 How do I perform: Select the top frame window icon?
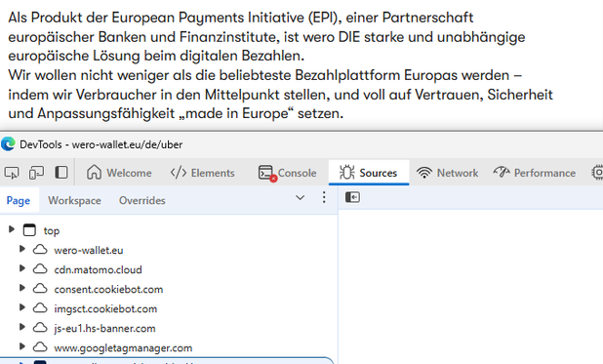[x=29, y=230]
